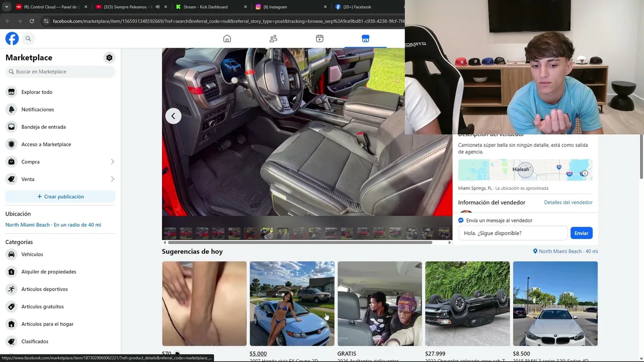The image size is (644, 362).
Task: Open Bandeja de entrada
Action: pyautogui.click(x=60, y=127)
